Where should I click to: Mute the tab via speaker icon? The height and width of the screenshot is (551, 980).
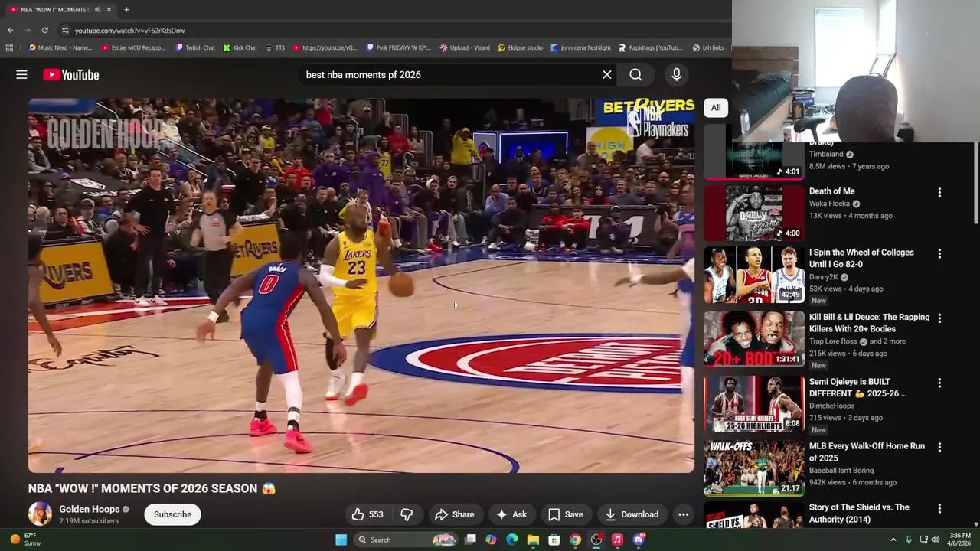[x=96, y=10]
